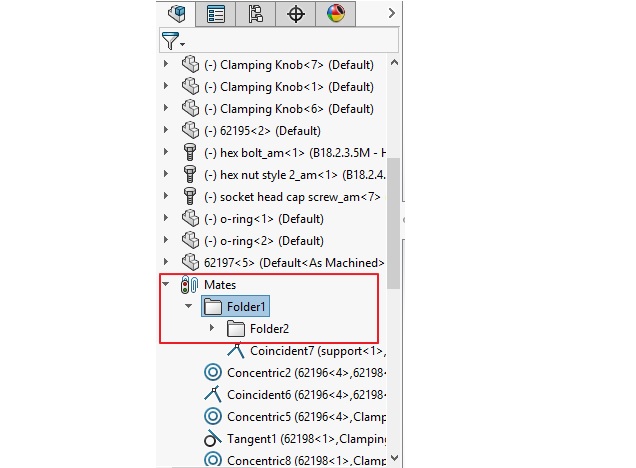Collapse the Mates folder node
This screenshot has width=636, height=468.
[165, 284]
